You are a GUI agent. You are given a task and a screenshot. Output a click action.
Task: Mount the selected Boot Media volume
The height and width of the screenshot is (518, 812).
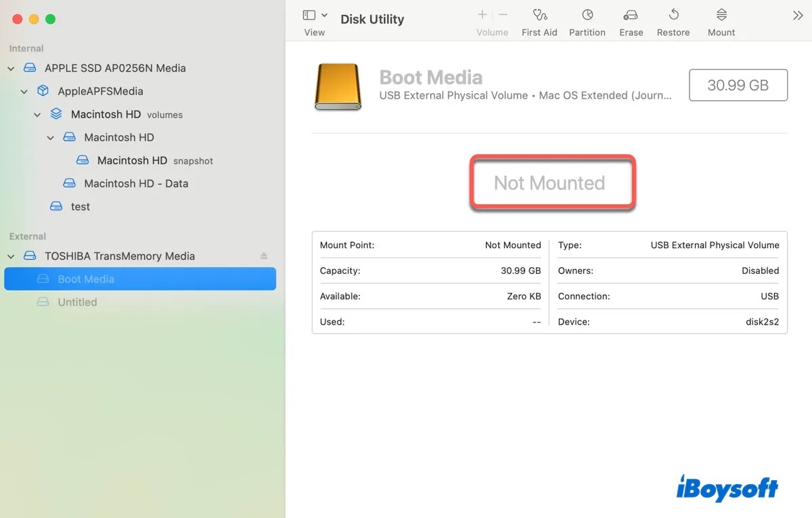(x=721, y=15)
